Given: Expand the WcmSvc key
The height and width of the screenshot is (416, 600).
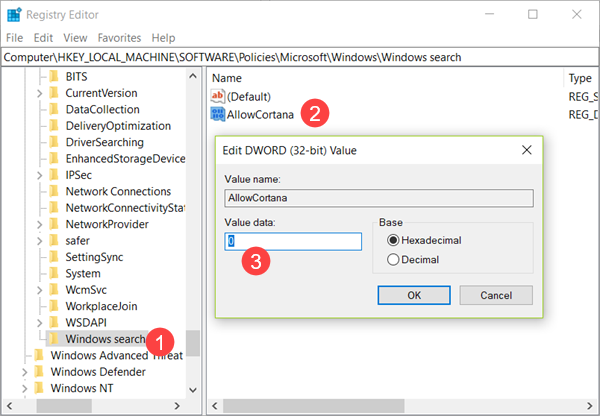Looking at the screenshot, I should pos(39,290).
